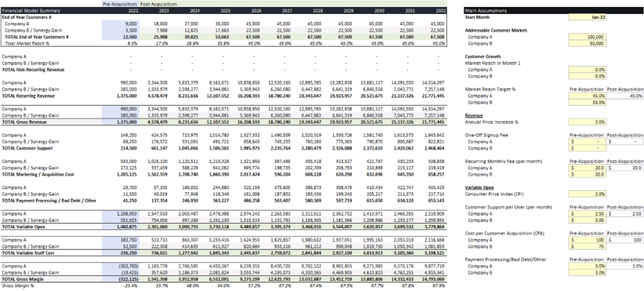Click Company A pre-acquisition customer support 2.50
This screenshot has width=644, height=291.
click(x=588, y=214)
